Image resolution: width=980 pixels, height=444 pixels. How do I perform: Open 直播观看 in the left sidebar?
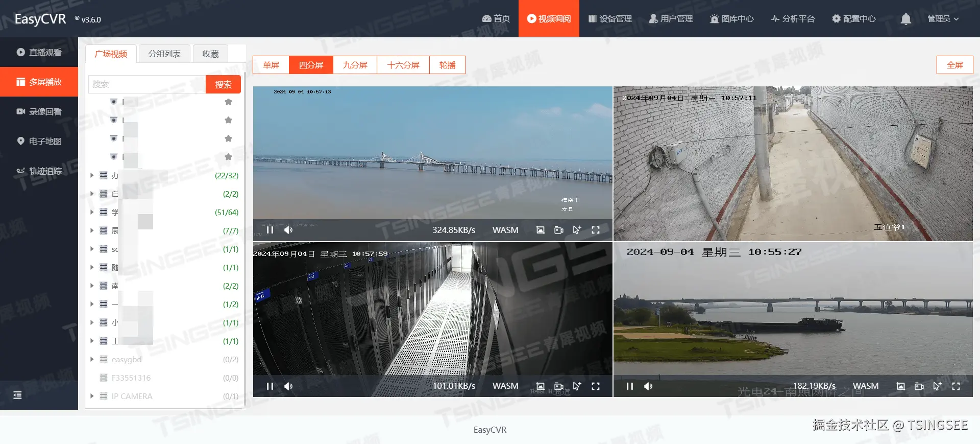pyautogui.click(x=39, y=52)
